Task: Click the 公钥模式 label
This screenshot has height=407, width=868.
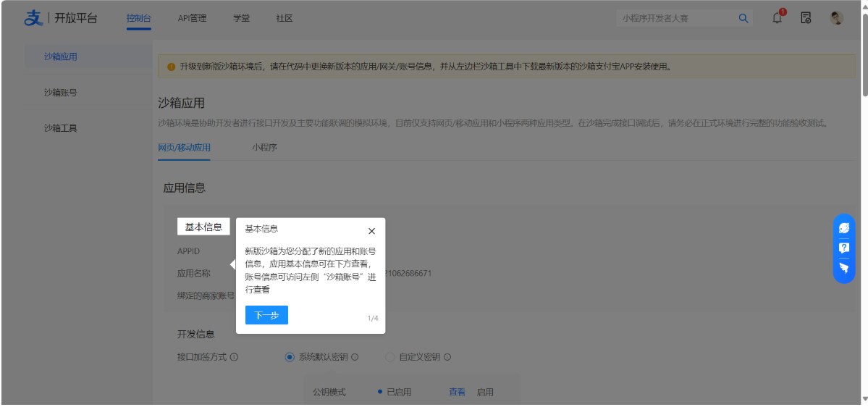Action: pos(329,392)
